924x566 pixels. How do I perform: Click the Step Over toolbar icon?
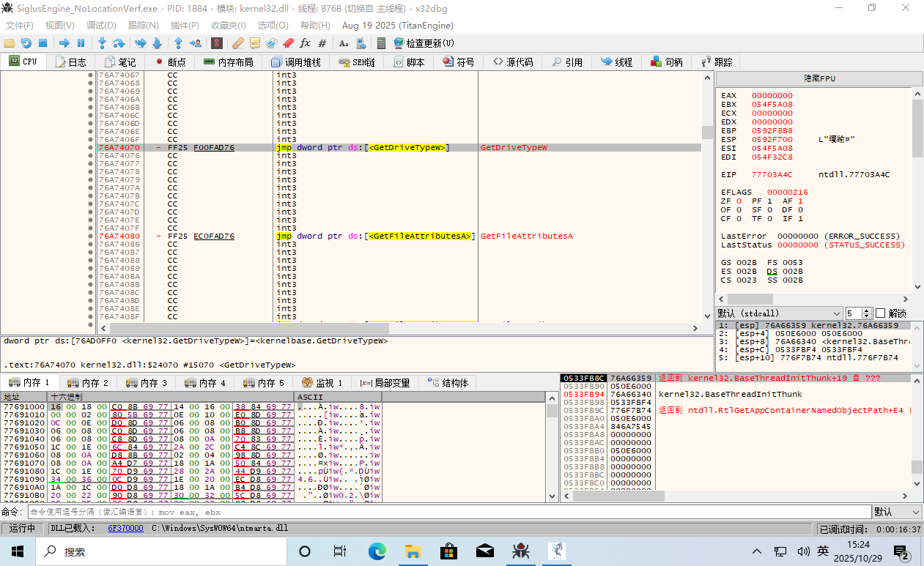click(119, 43)
